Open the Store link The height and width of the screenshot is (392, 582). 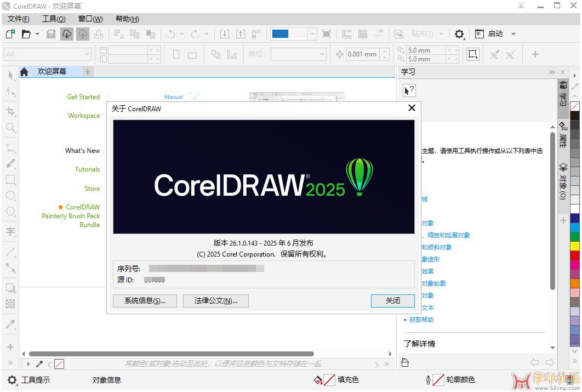click(92, 189)
